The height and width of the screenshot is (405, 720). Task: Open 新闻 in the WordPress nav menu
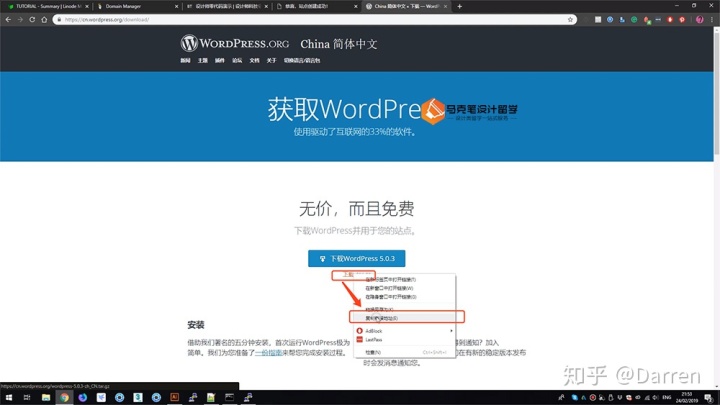coord(185,61)
